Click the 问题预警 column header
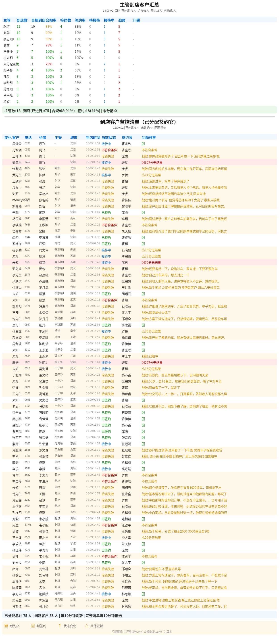 149,138
